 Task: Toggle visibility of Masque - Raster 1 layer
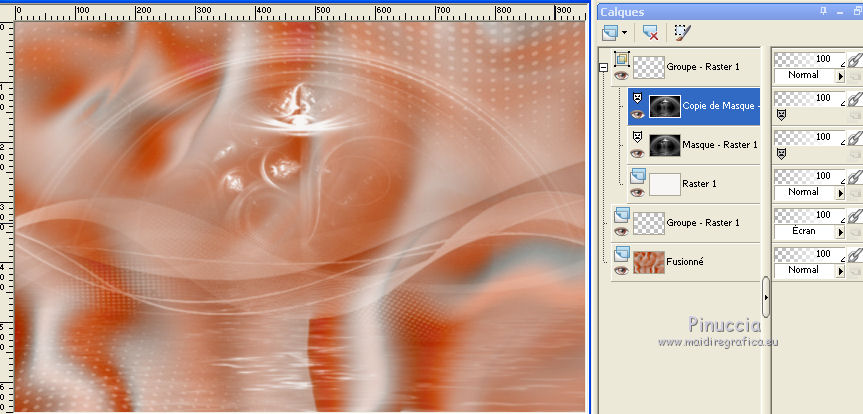point(637,153)
